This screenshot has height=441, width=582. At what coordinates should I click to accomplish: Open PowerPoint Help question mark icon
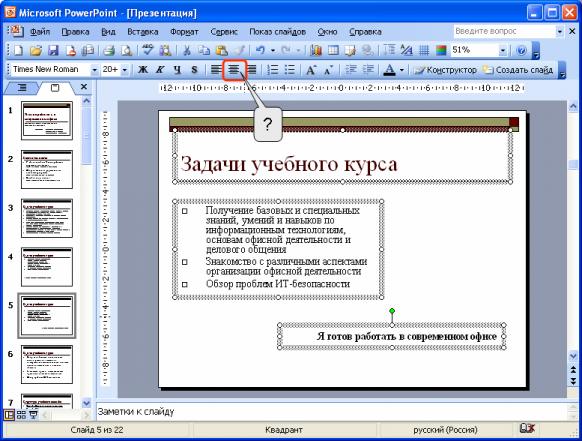coord(521,50)
